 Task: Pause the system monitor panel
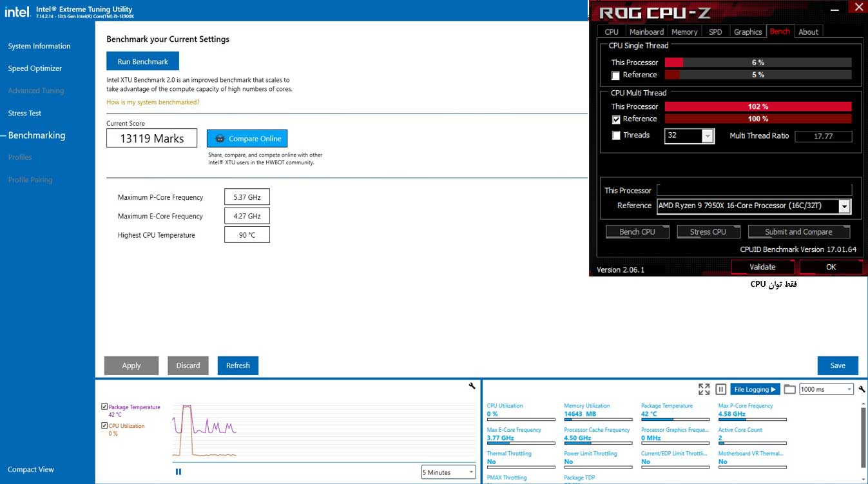coord(721,389)
